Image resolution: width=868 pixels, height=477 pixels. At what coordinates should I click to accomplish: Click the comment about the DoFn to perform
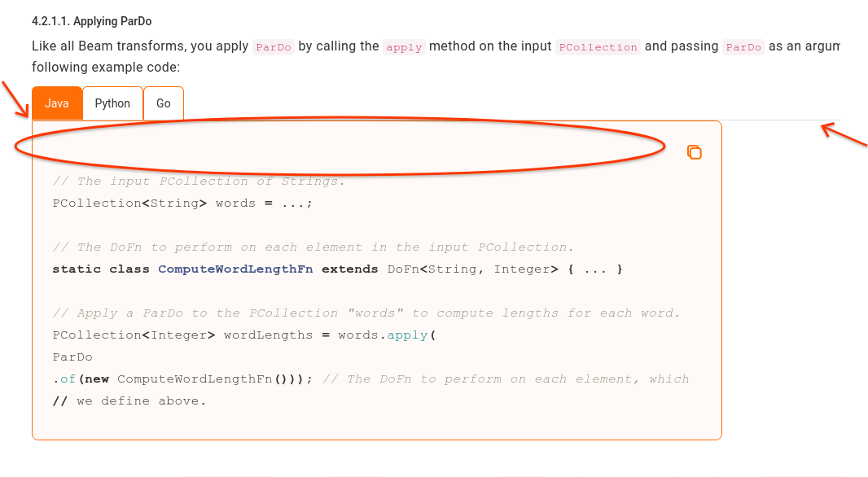(x=313, y=247)
